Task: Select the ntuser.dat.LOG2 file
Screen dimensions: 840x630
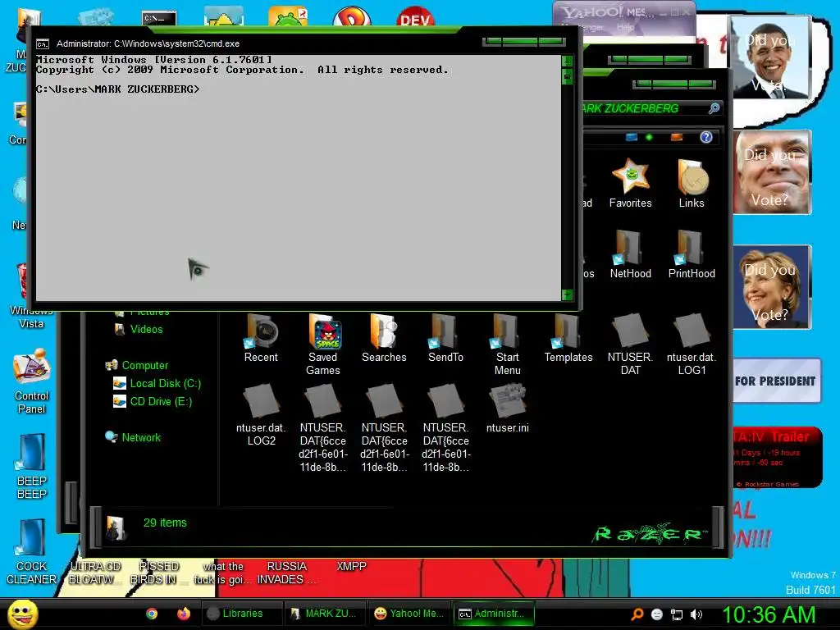Action: pos(261,415)
